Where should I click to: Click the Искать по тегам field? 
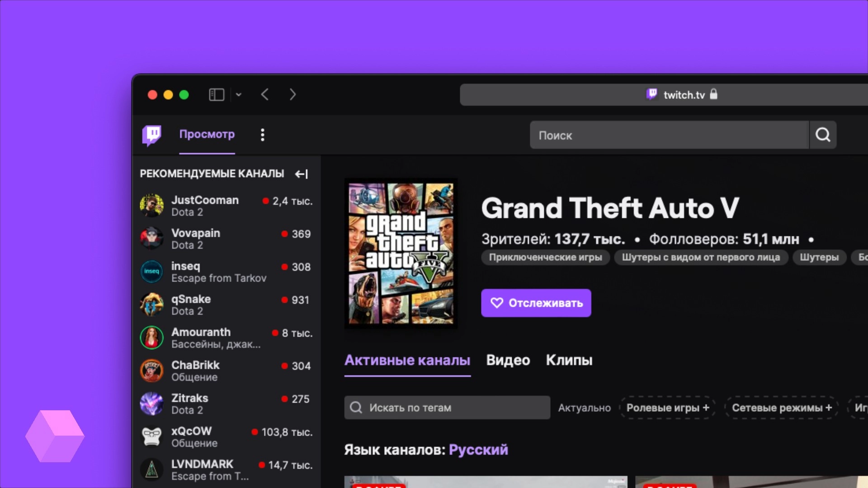tap(447, 408)
